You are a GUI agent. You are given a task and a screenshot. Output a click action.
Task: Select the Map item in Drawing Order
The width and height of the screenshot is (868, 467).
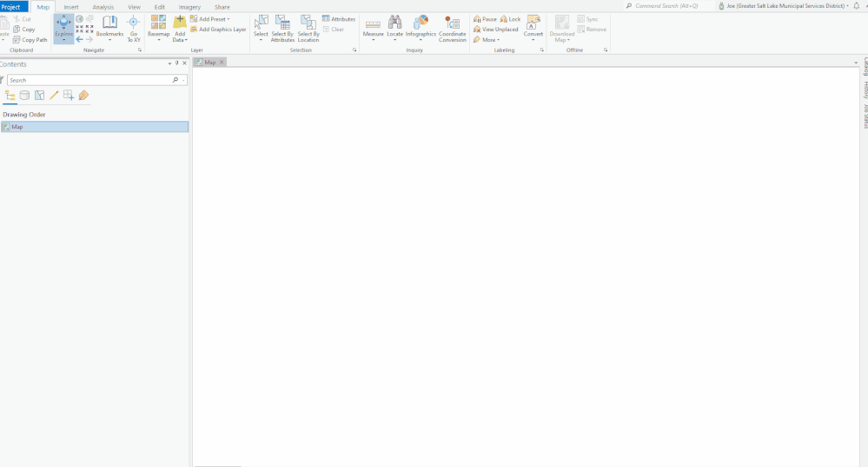pos(95,127)
